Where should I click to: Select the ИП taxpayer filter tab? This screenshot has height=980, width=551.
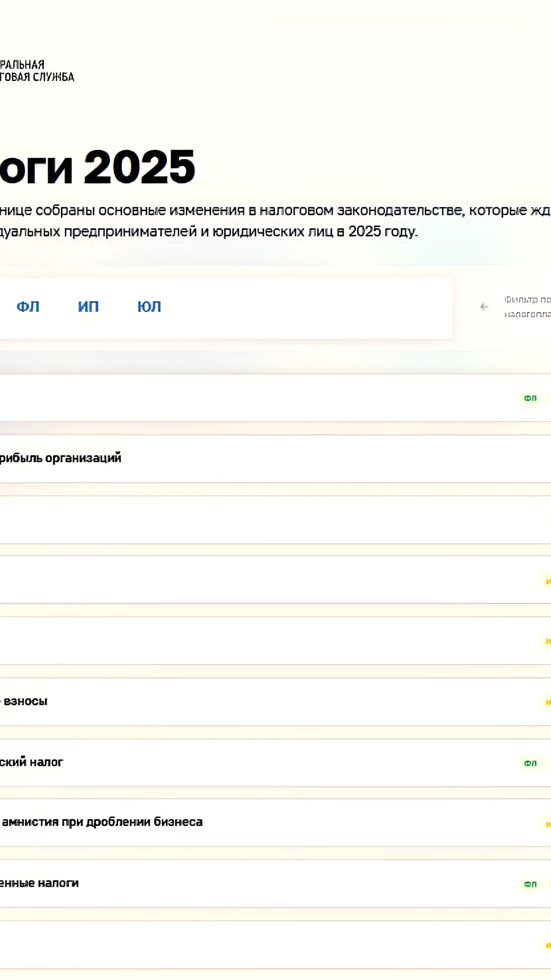pyautogui.click(x=88, y=307)
